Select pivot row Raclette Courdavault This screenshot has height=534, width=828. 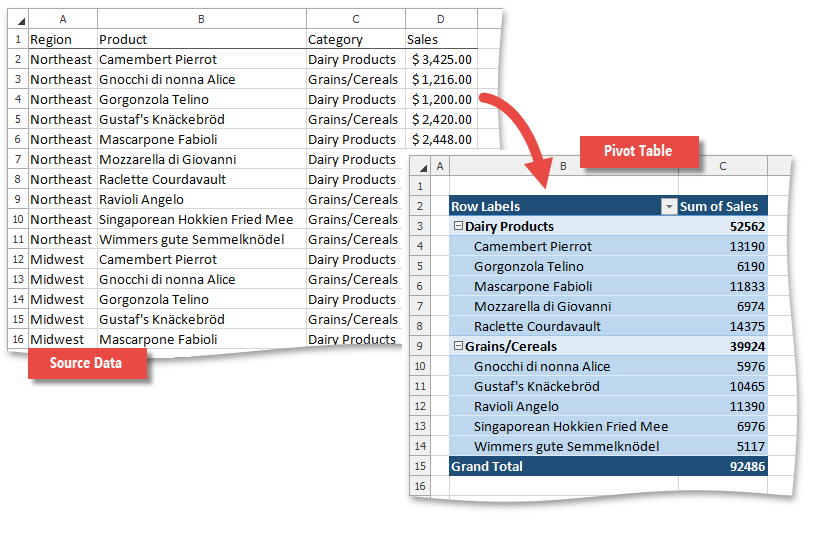pos(564,326)
